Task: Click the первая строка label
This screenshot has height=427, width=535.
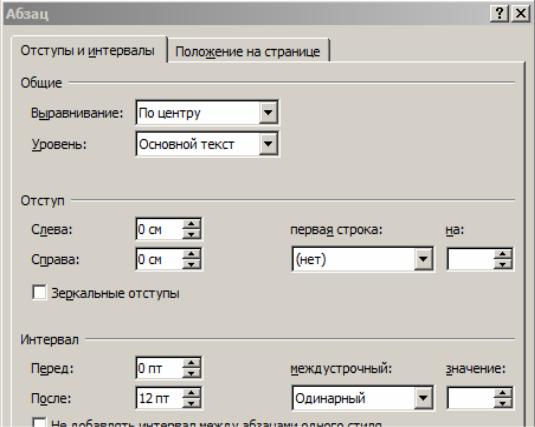Action: click(336, 230)
